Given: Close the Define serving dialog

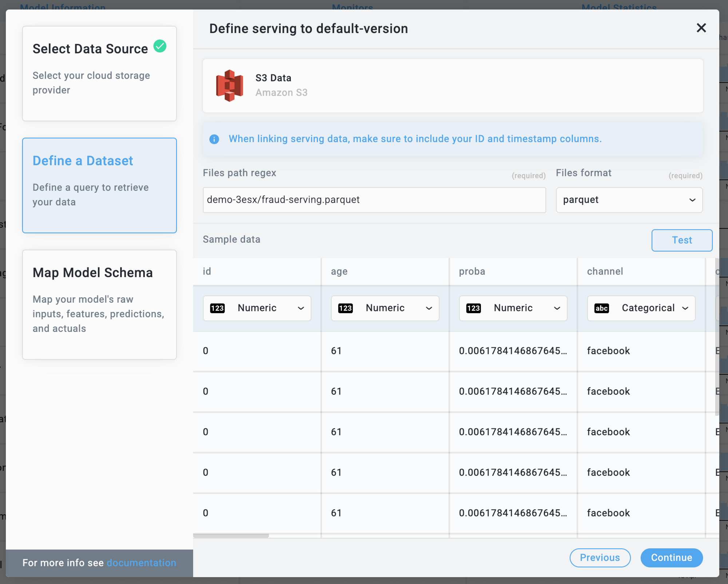Looking at the screenshot, I should pyautogui.click(x=701, y=28).
